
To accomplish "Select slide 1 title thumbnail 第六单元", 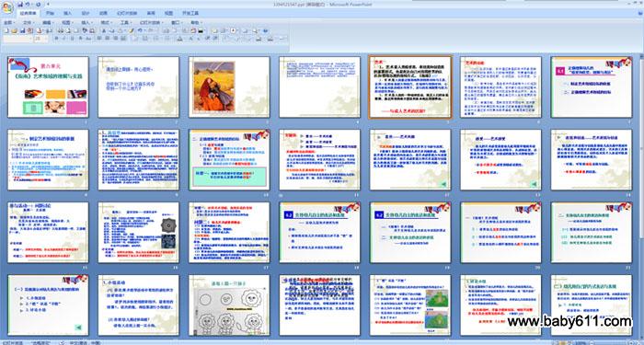I will point(48,87).
